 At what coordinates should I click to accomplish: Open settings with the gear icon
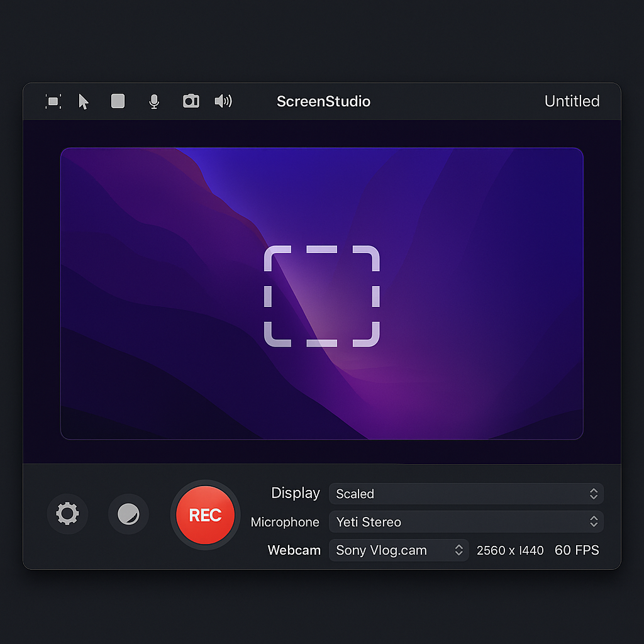pyautogui.click(x=67, y=514)
